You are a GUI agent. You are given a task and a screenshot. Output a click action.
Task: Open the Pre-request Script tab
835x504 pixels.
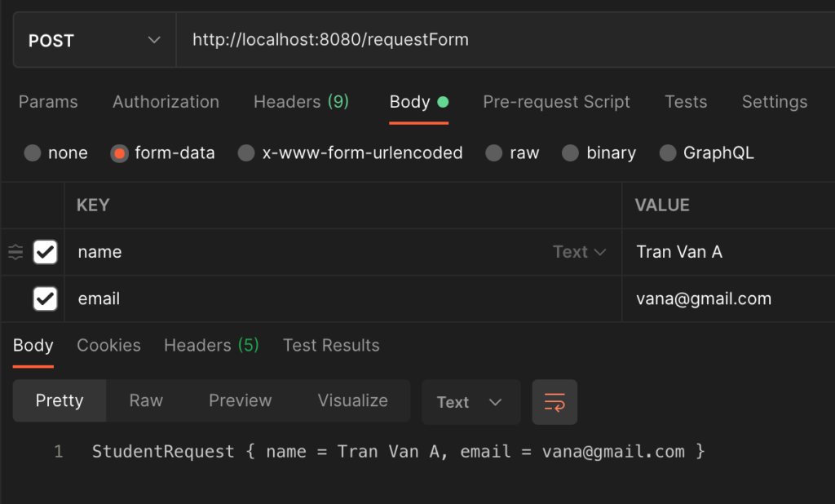[556, 102]
